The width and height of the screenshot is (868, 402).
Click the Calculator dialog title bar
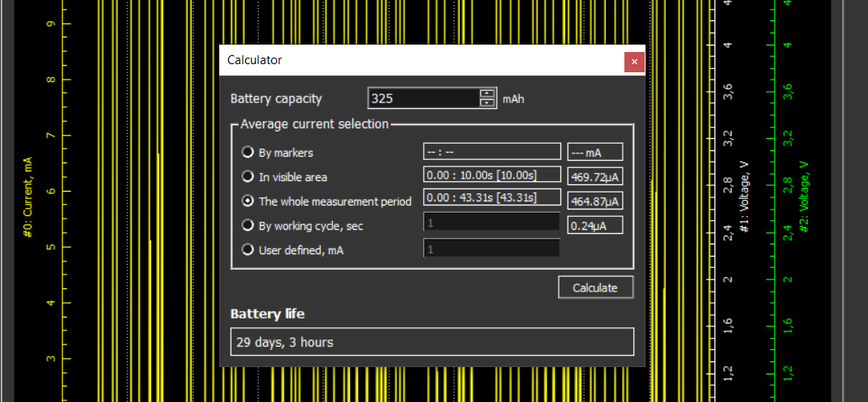[x=421, y=60]
